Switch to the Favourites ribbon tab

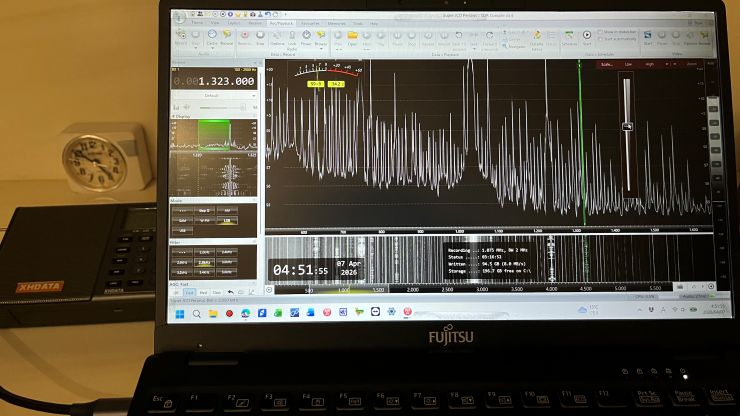click(x=310, y=21)
